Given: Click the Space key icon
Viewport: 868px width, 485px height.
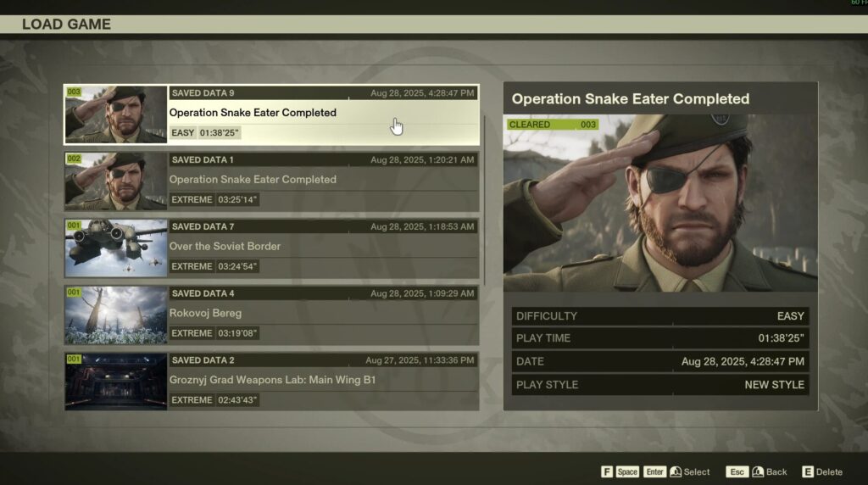Looking at the screenshot, I should click(x=627, y=471).
